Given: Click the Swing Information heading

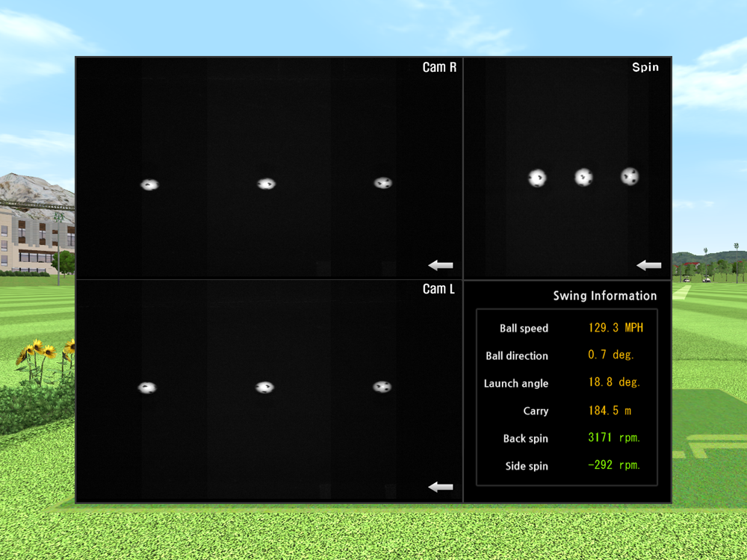Looking at the screenshot, I should (x=604, y=296).
